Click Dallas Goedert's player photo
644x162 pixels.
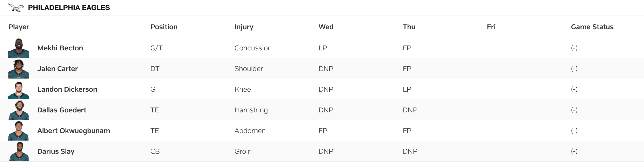pyautogui.click(x=19, y=110)
